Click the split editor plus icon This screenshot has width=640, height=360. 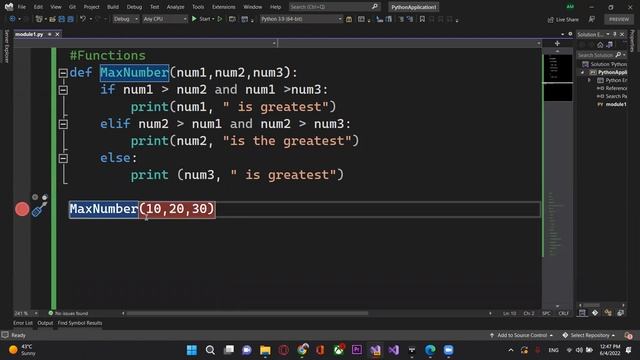557,43
